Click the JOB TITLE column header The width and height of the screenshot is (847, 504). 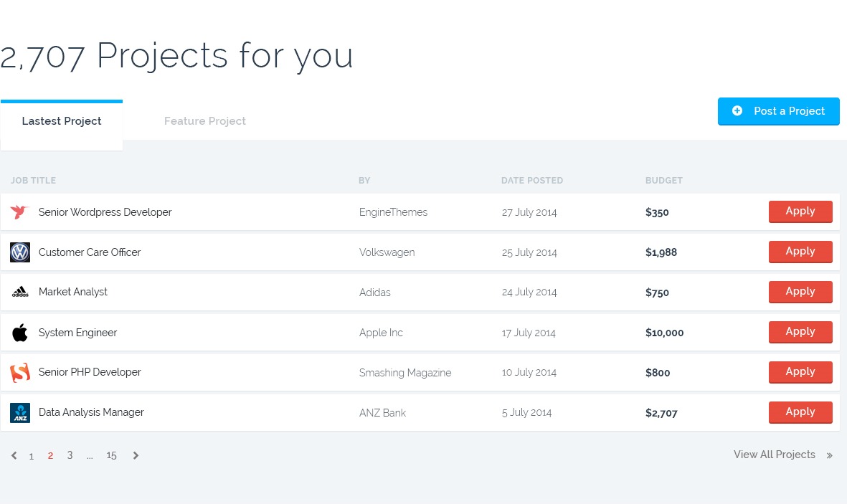click(x=33, y=181)
